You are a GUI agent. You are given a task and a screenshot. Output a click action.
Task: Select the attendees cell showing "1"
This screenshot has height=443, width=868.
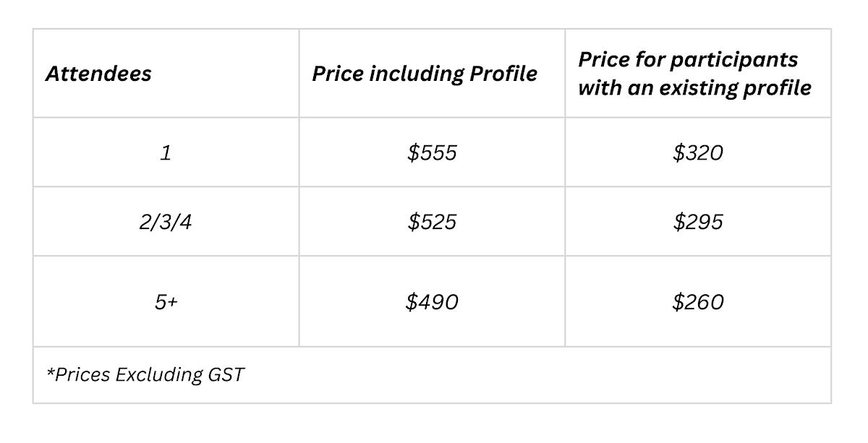(166, 153)
